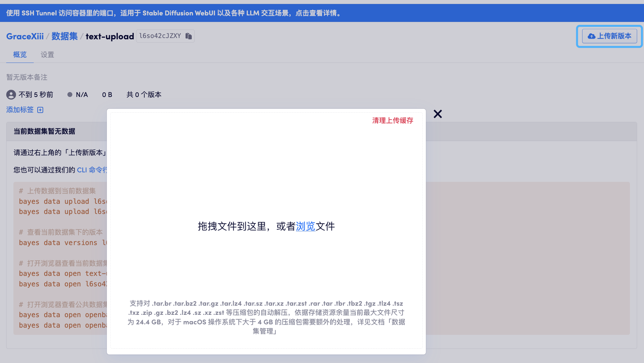644x363 pixels.
Task: Click 清理上传缓存 link
Action: [x=392, y=121]
